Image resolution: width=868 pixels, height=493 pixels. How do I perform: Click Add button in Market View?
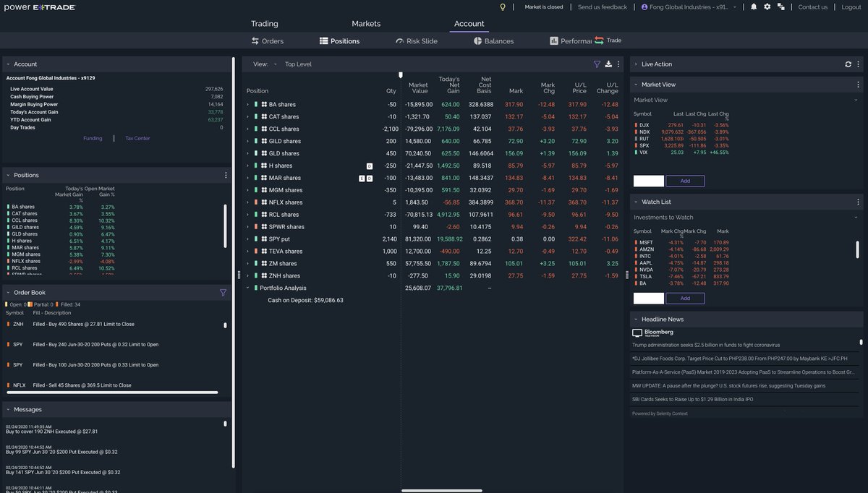click(685, 181)
